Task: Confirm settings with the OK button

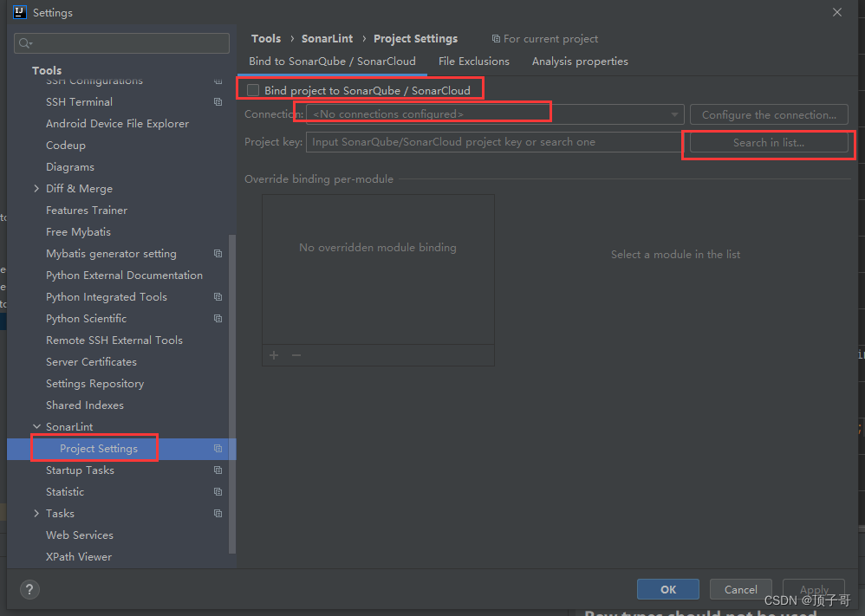Action: point(668,589)
